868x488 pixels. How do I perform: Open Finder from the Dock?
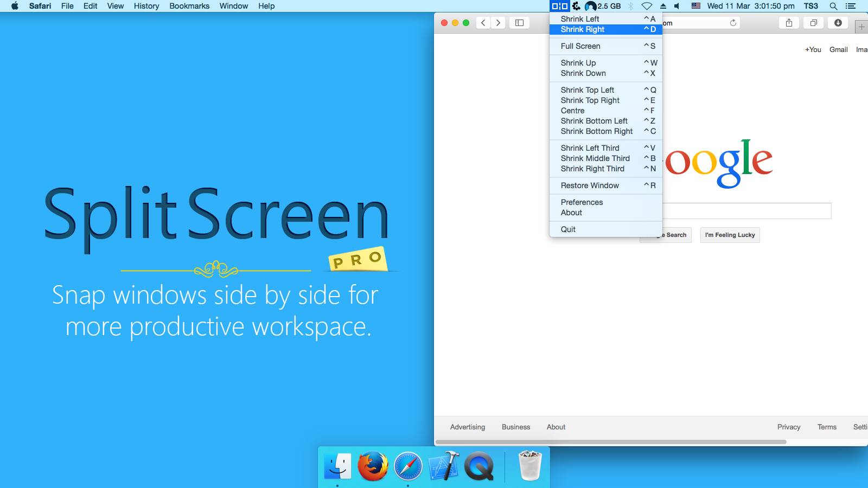[337, 466]
